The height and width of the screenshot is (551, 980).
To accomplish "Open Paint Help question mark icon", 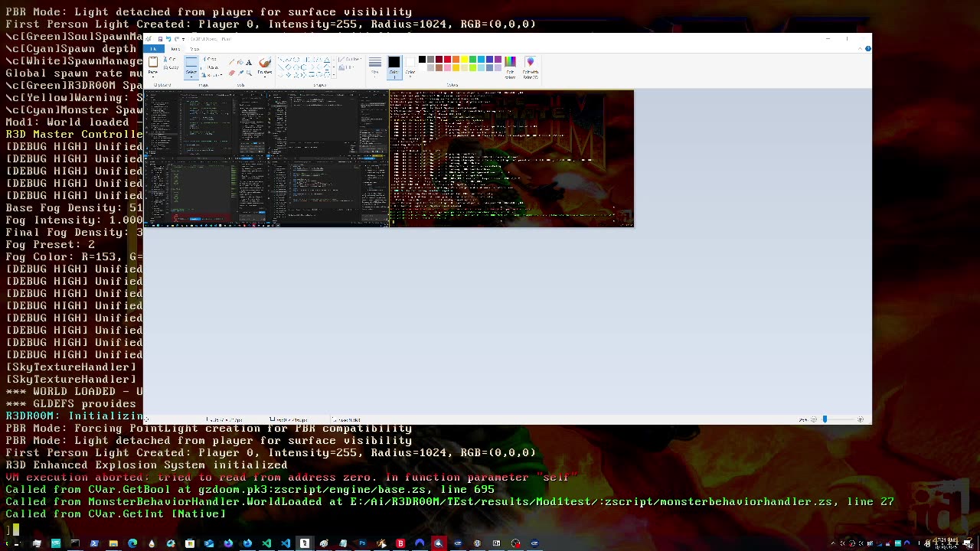I will coord(867,48).
